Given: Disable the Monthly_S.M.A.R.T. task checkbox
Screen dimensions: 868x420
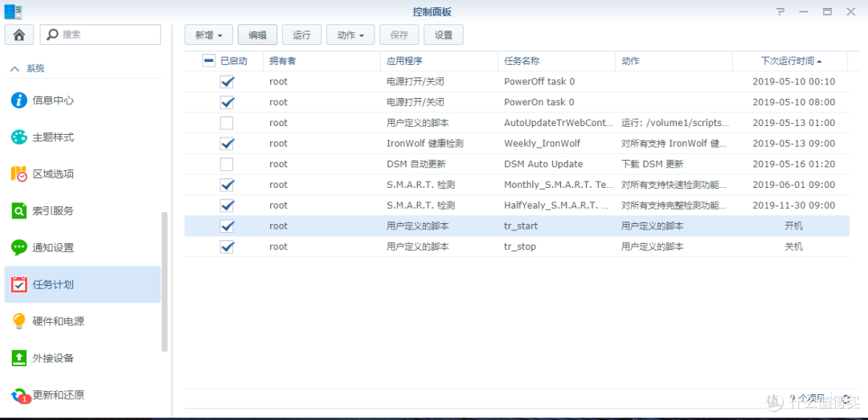Looking at the screenshot, I should (x=227, y=185).
